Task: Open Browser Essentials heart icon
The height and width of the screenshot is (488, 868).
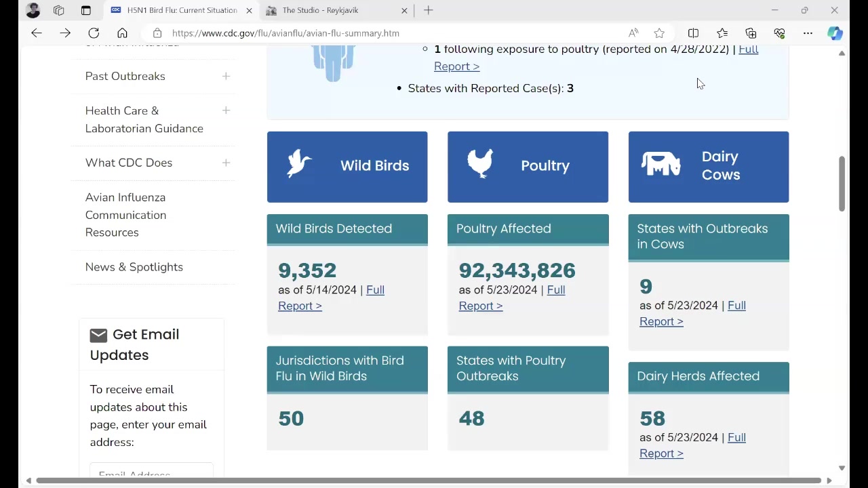Action: pos(779,33)
